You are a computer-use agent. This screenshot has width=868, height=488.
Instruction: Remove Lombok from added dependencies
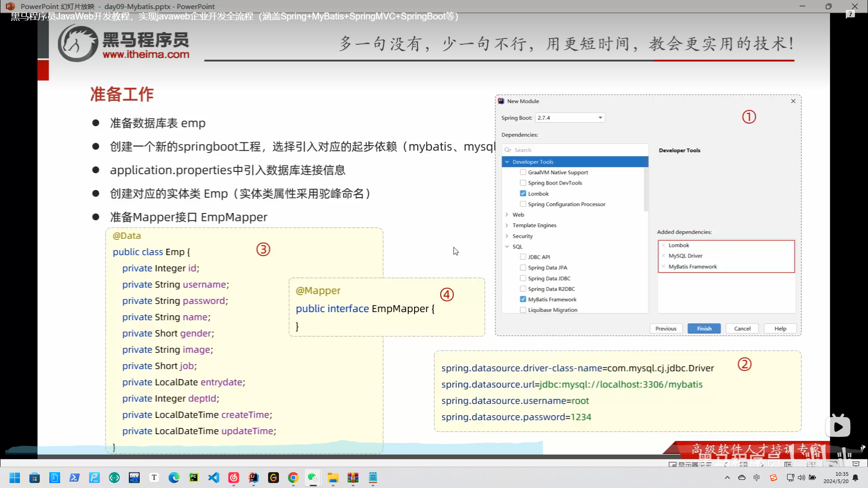[663, 245]
